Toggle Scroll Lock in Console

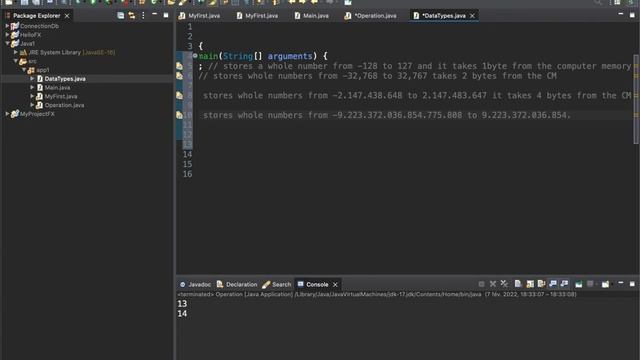(x=530, y=284)
